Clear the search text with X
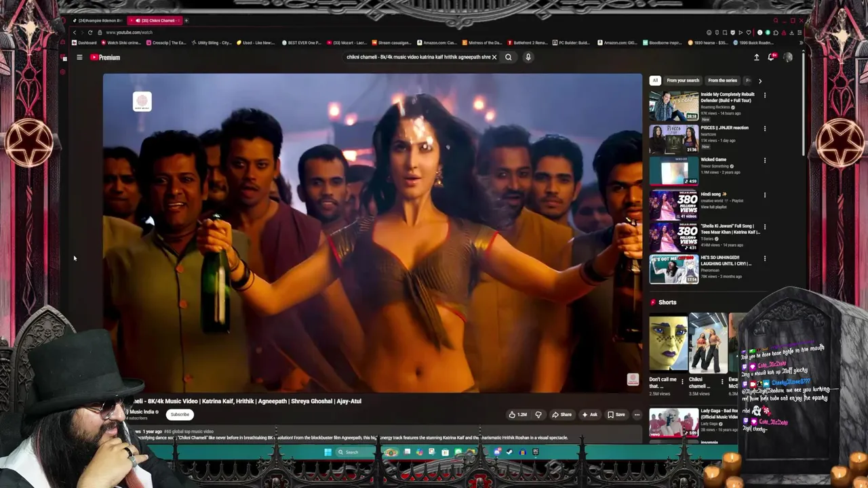The height and width of the screenshot is (488, 868). coord(494,57)
